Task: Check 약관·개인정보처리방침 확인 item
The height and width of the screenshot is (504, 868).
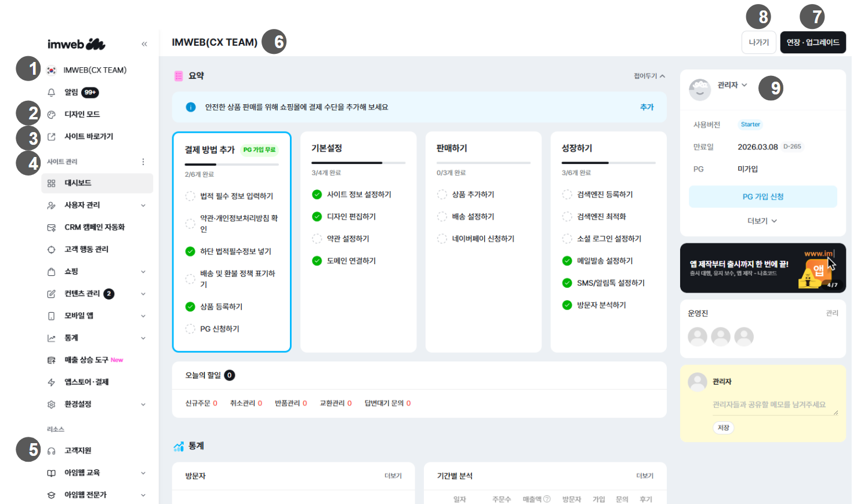Action: point(190,224)
